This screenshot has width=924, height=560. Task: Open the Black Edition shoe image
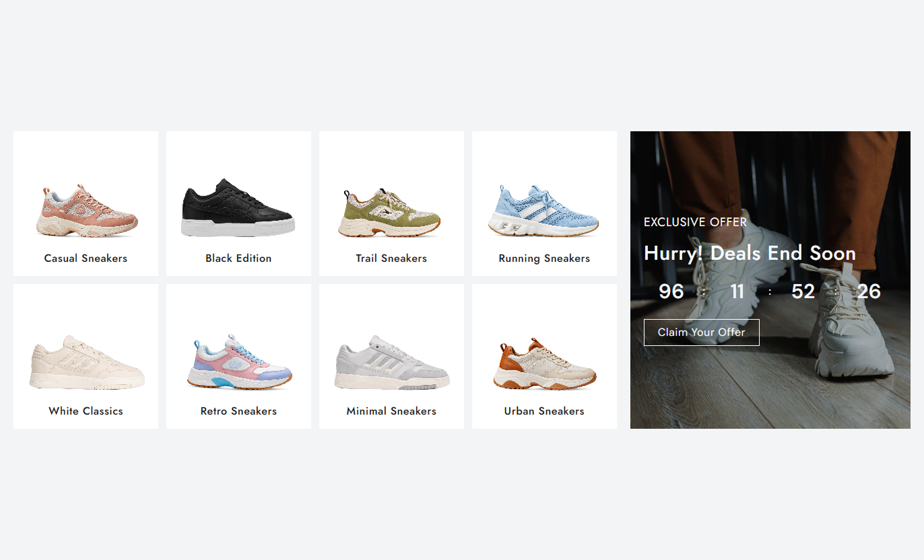(x=238, y=207)
